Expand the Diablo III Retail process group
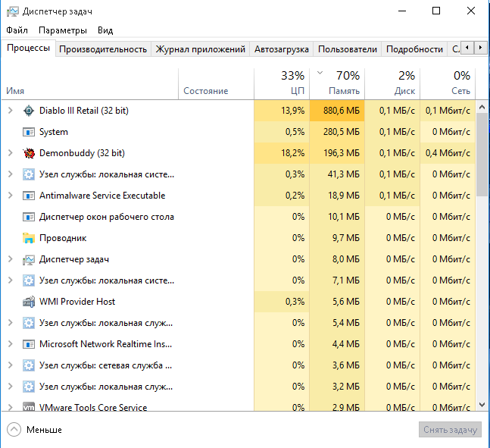The width and height of the screenshot is (490, 448). pyautogui.click(x=11, y=111)
